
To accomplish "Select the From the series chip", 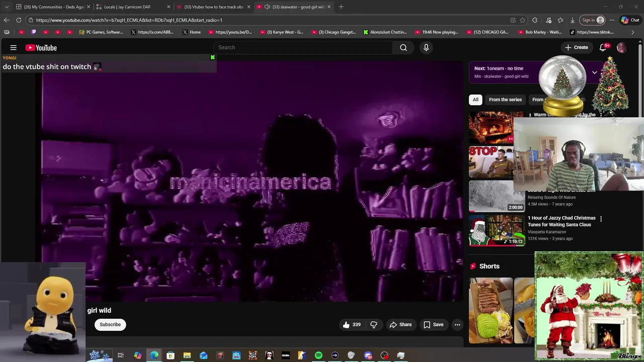I will 505,100.
